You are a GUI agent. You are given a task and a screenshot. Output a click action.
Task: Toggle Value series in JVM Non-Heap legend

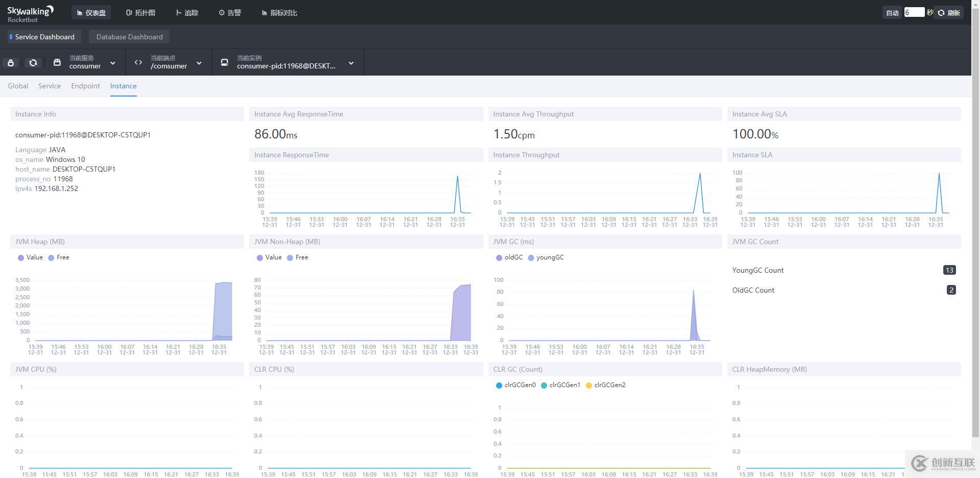point(269,257)
